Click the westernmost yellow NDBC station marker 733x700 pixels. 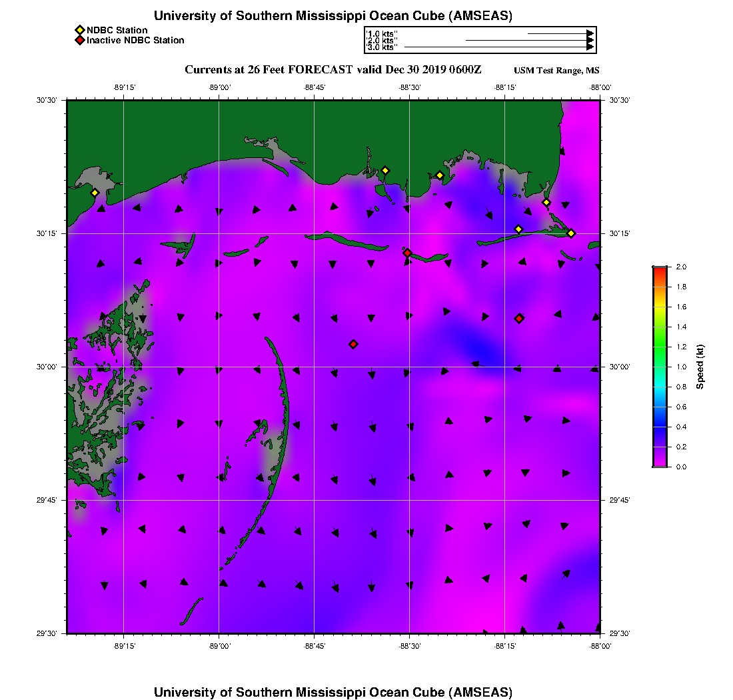click(x=95, y=193)
